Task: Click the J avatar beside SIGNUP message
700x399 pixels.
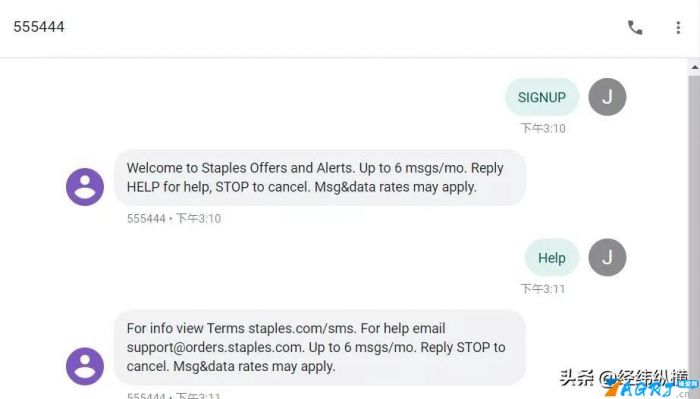Action: (x=607, y=97)
